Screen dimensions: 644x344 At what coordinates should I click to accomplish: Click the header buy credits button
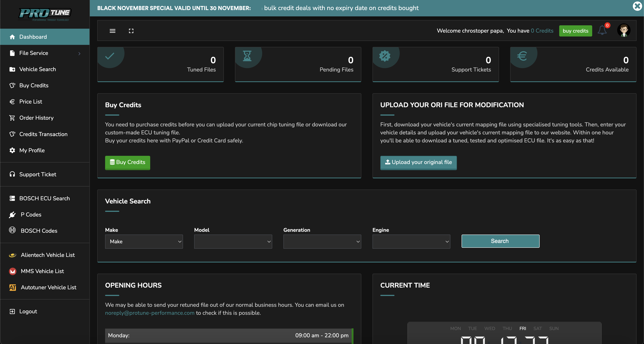575,31
